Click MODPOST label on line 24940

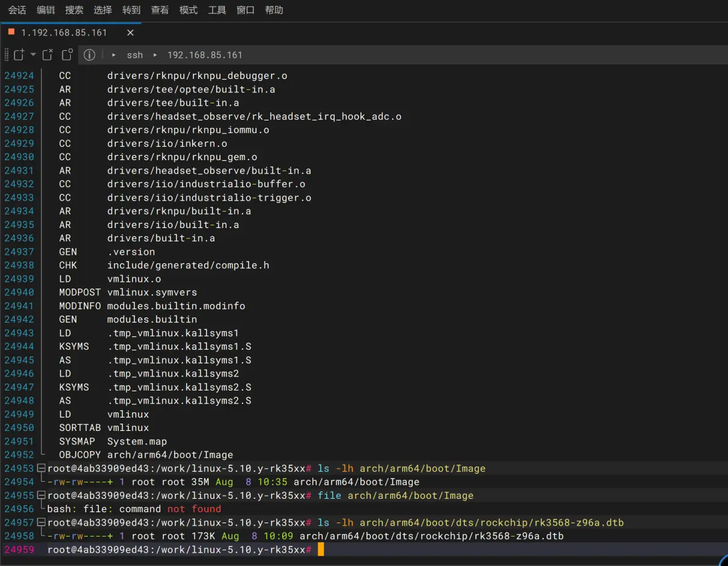80,292
